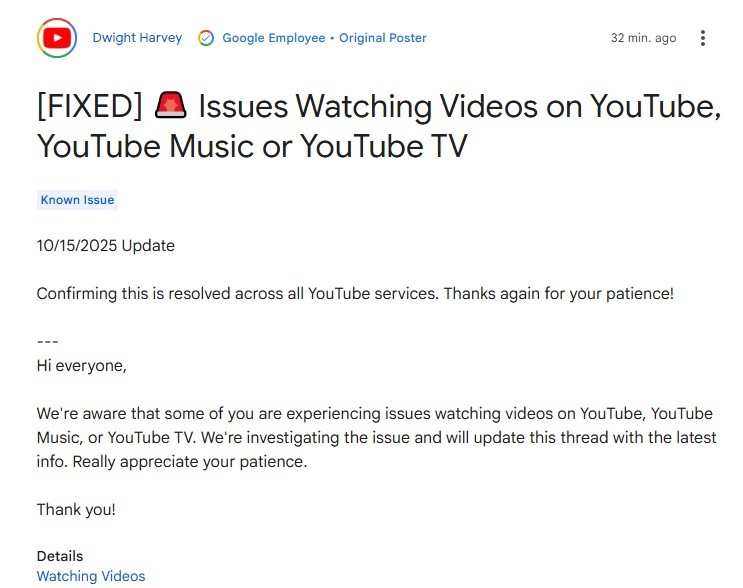The image size is (743, 588).
Task: Click the "10/15/2025 Update" line
Action: 106,245
